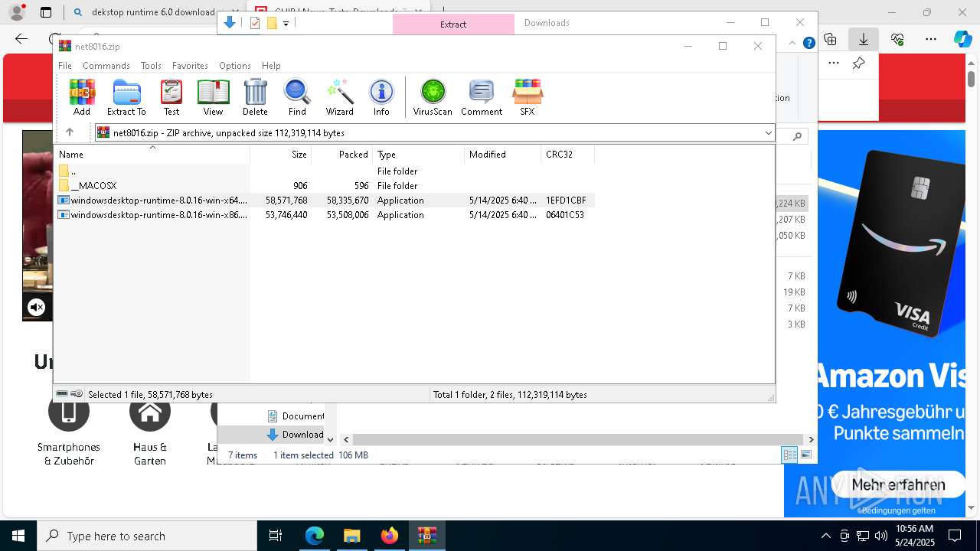This screenshot has width=980, height=551.
Task: Expand the archive path dropdown
Action: [x=768, y=133]
